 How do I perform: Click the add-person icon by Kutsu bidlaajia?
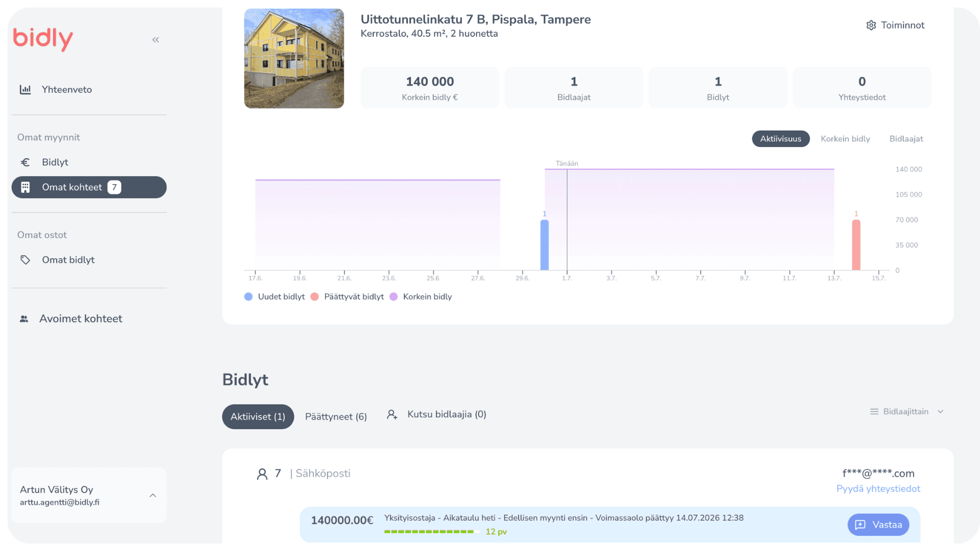click(392, 415)
